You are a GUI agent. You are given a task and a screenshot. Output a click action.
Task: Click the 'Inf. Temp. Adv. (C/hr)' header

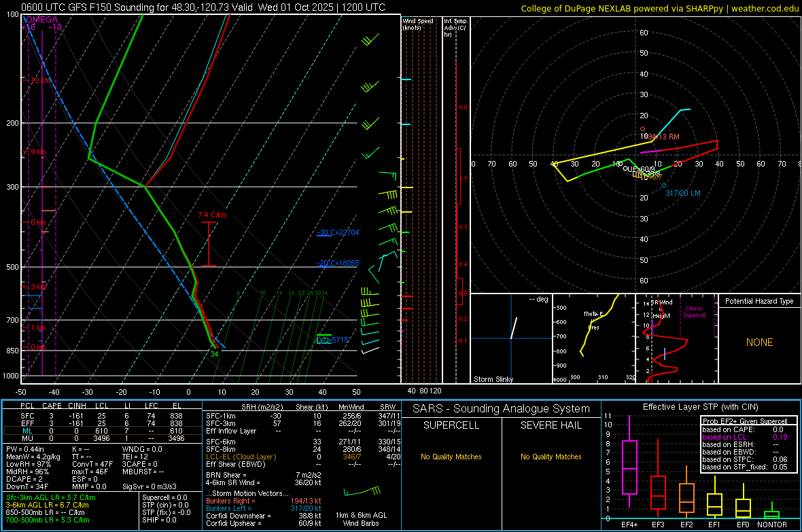455,28
